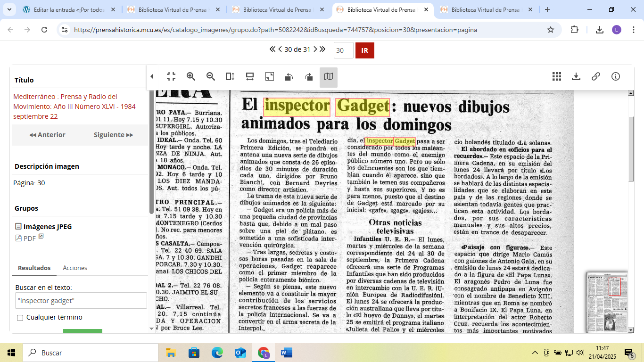Go to the first page

(272, 49)
